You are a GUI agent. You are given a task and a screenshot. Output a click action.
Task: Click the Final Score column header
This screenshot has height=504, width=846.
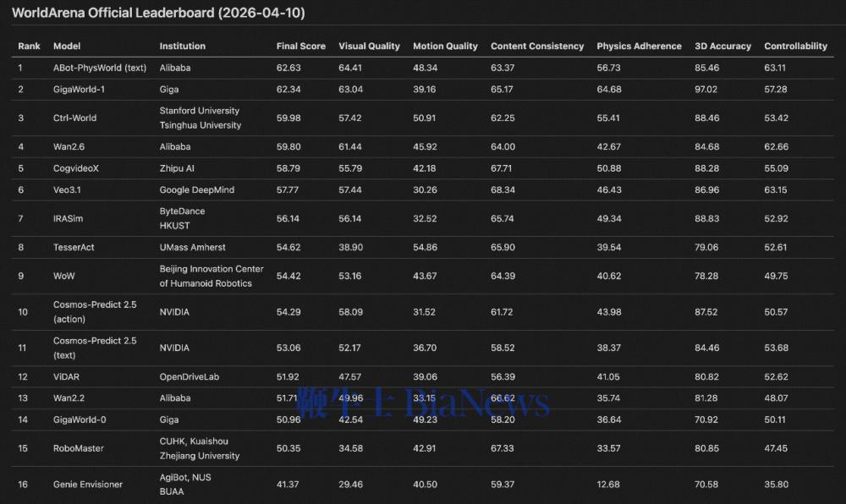(x=300, y=46)
